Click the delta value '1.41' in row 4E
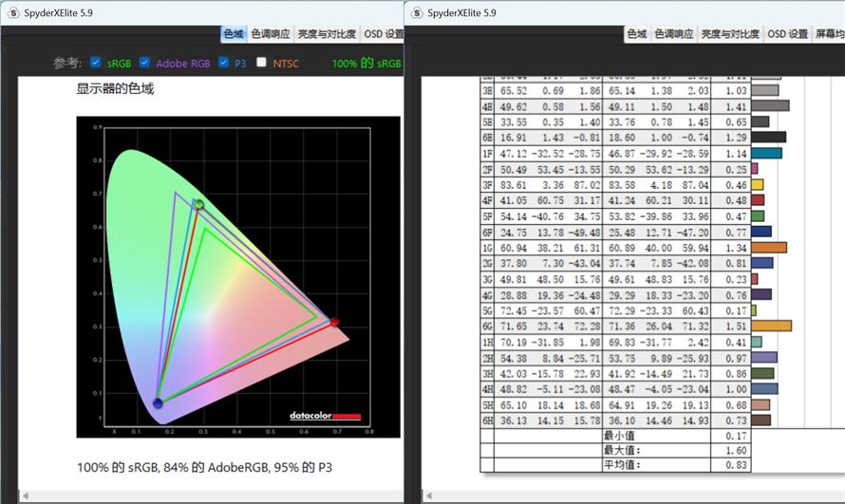Screen dimensions: 845x504 (x=736, y=106)
